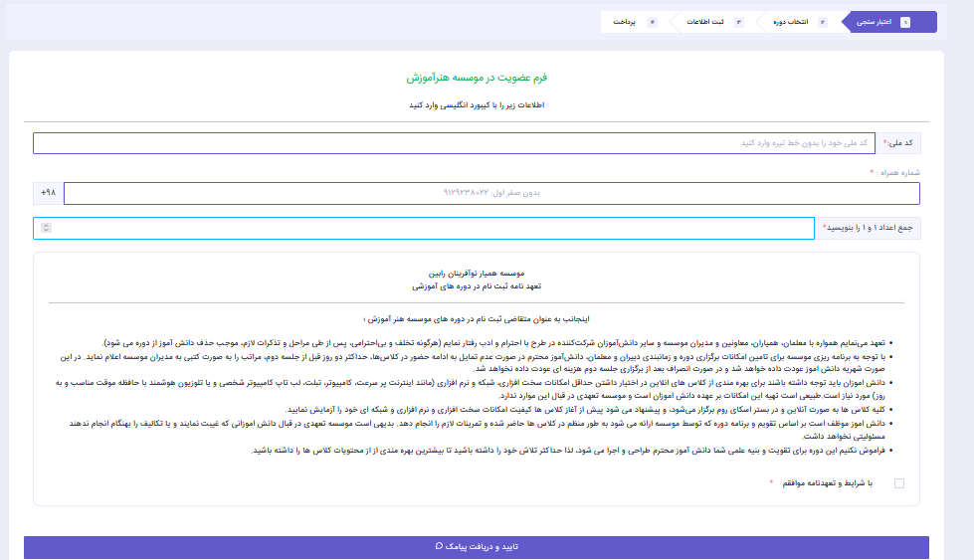
Task: Check the با شرایط و تعهدنامه موافقم box
Action: coord(898,483)
